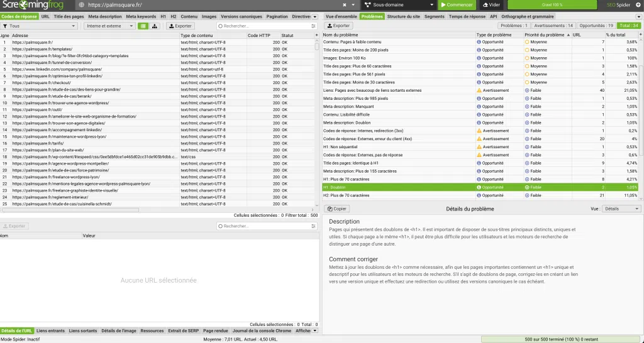
Task: Filter by Problèmes : 1 button
Action: coord(514,26)
